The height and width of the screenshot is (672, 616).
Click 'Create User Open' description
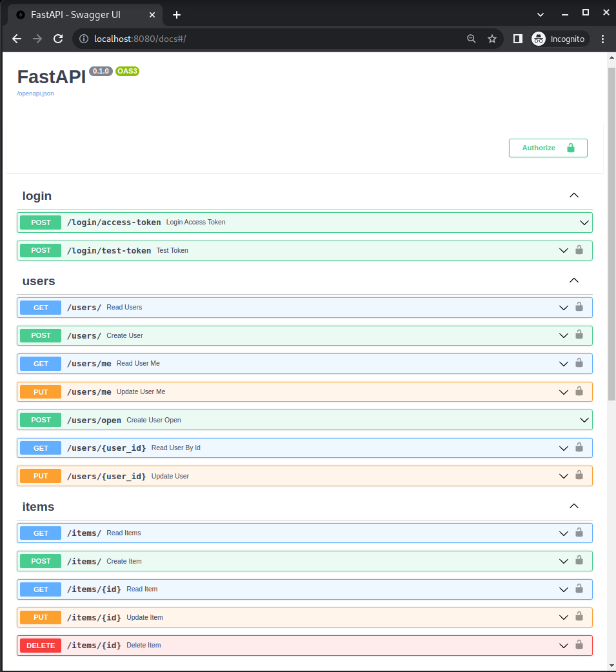(154, 420)
